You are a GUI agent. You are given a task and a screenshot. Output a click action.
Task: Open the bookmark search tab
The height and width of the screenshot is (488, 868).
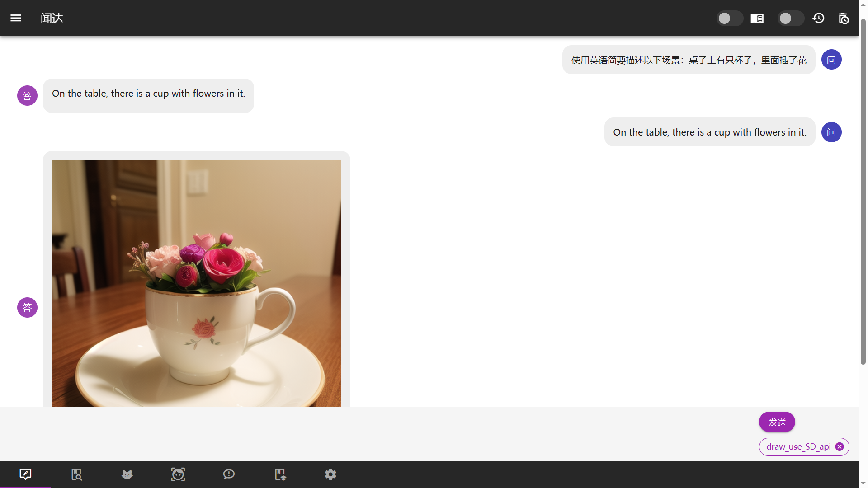(x=76, y=474)
